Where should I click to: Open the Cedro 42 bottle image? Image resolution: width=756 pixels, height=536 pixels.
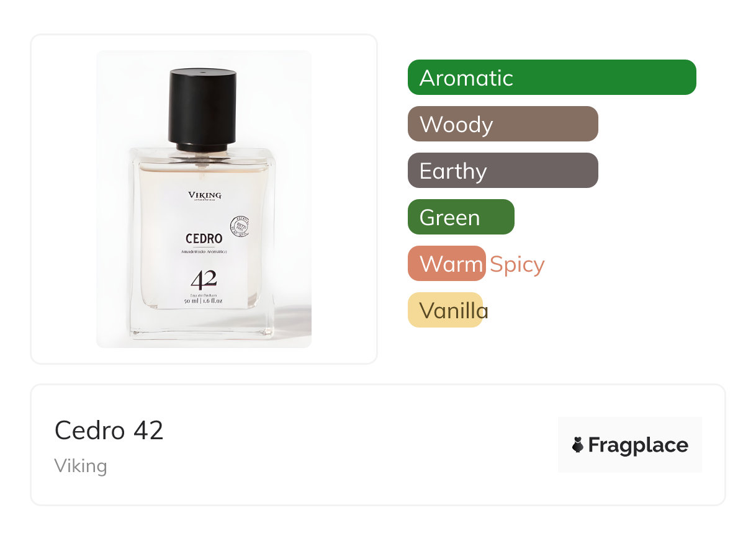pos(204,199)
